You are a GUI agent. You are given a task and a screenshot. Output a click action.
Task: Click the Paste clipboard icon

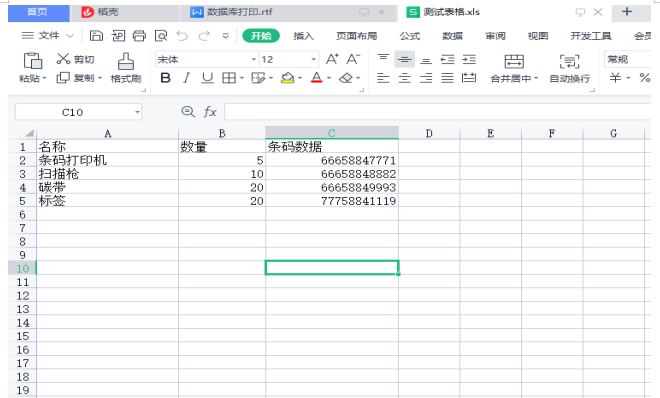(x=32, y=61)
